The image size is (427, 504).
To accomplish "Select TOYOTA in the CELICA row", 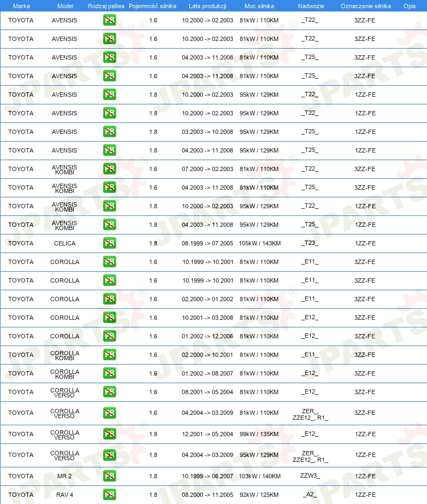I will coord(21,243).
